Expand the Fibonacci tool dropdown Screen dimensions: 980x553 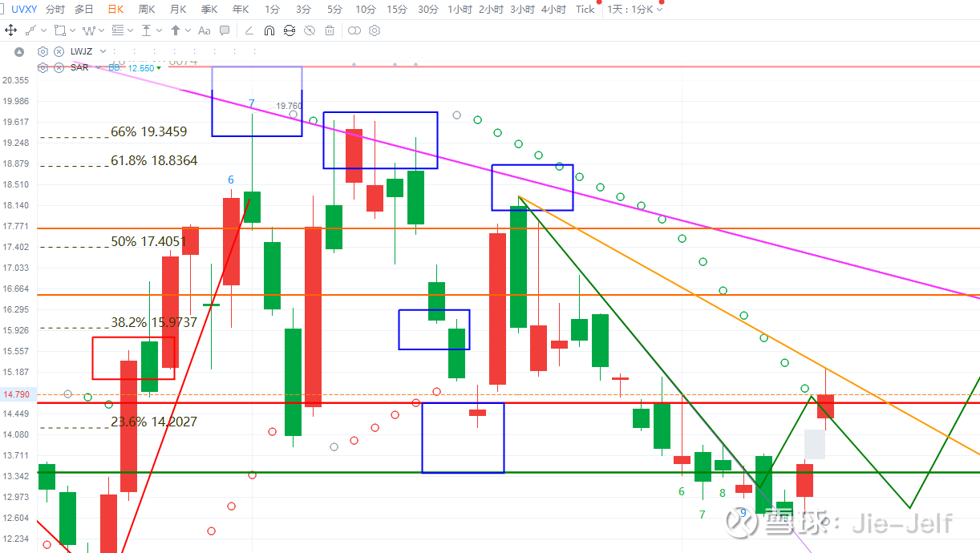[131, 30]
